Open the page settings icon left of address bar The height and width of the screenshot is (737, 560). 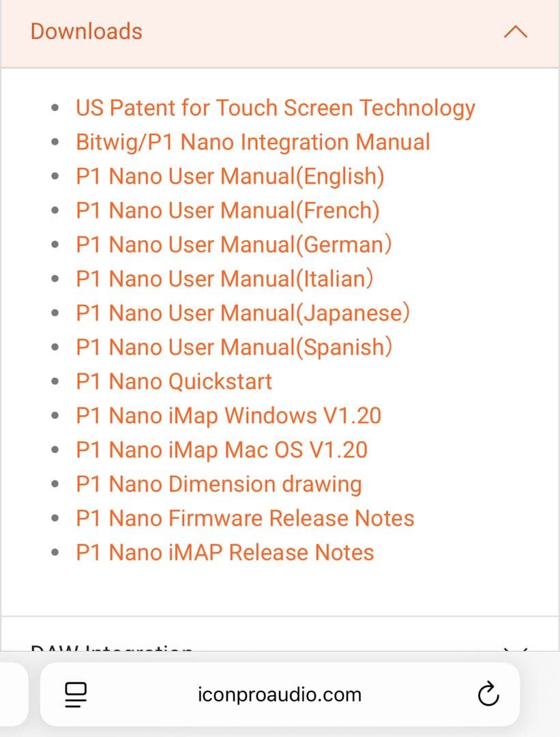pos(75,695)
